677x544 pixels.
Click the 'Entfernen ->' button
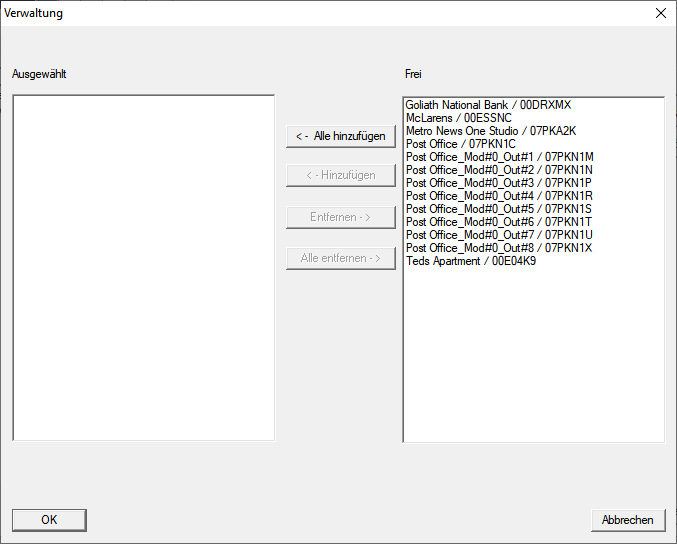[x=340, y=217]
